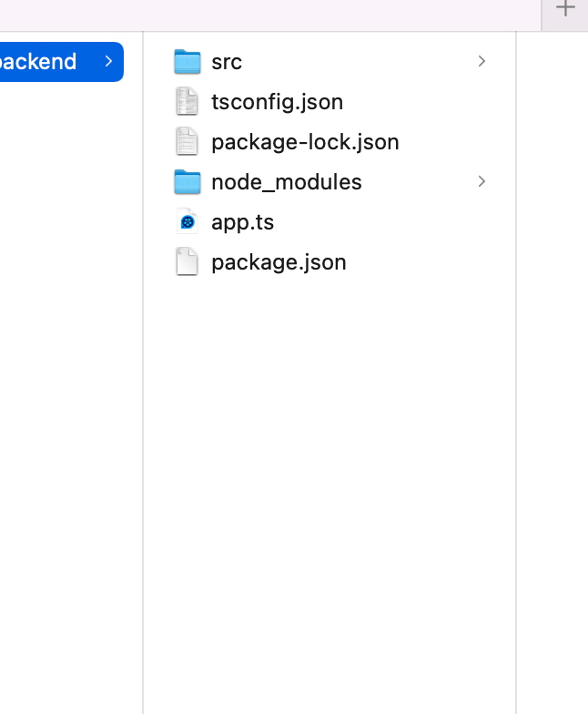Click empty area below package.json to deselect

tap(328, 455)
